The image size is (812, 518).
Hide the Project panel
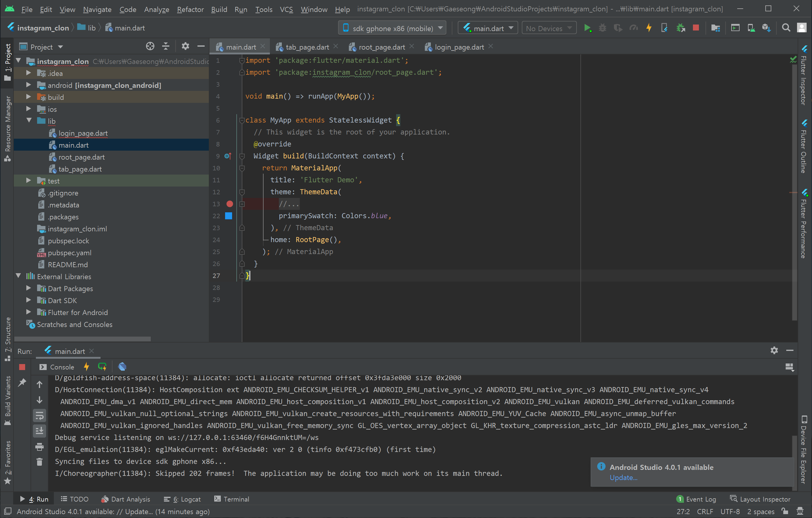[x=201, y=46]
